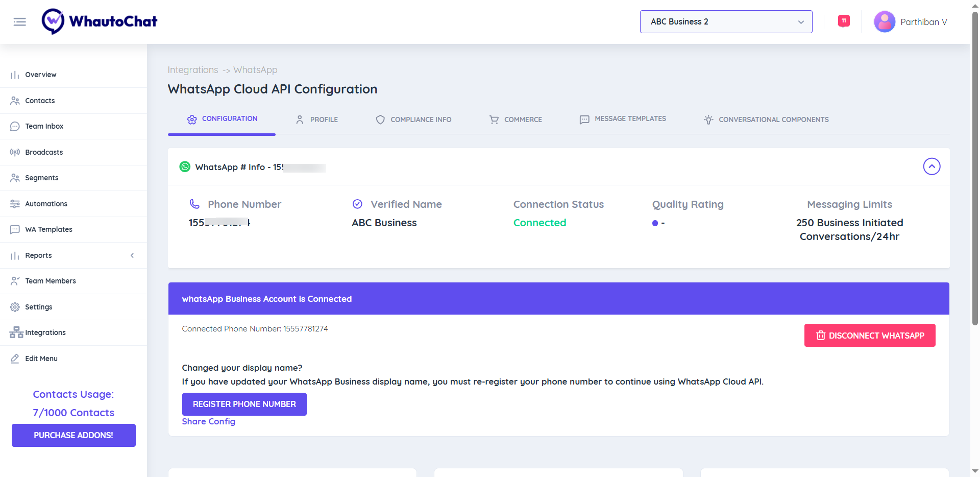The width and height of the screenshot is (980, 477).
Task: Click the Team Inbox chat icon
Action: pyautogui.click(x=15, y=126)
